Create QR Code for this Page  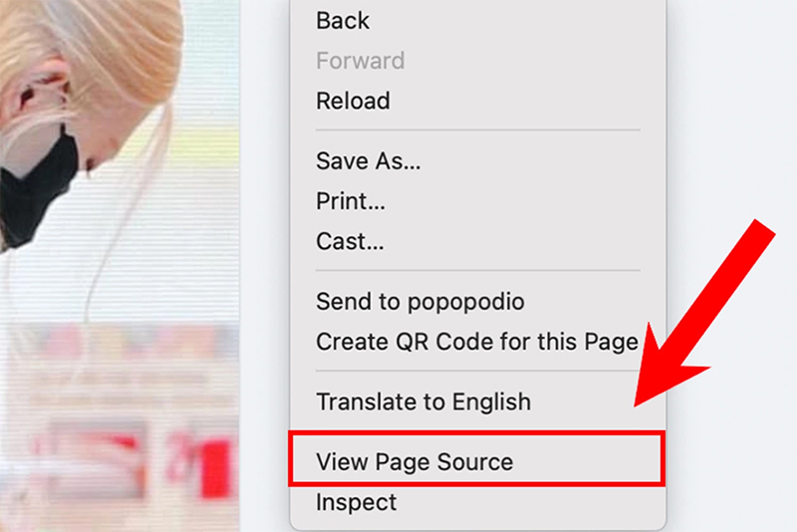pos(476,342)
